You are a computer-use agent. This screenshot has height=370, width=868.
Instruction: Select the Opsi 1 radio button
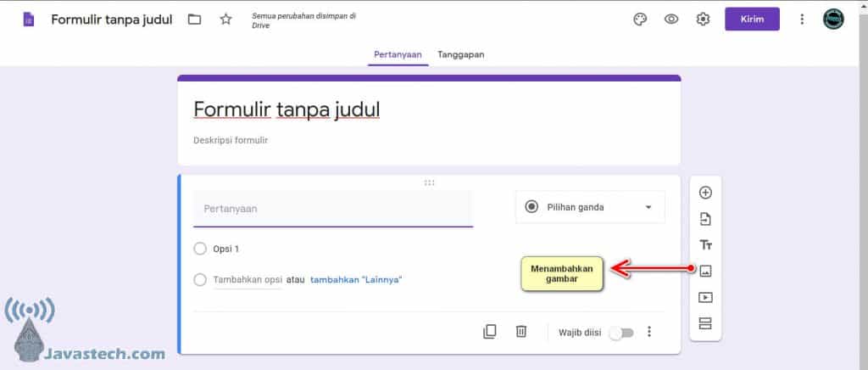click(x=200, y=249)
